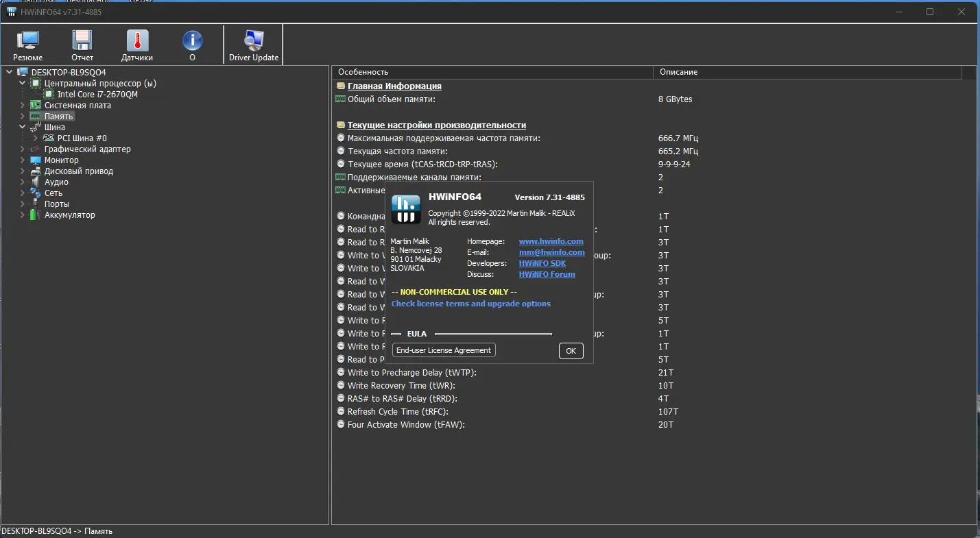The width and height of the screenshot is (980, 538).
Task: Select PCI Шина #0 tree item
Action: click(x=82, y=138)
